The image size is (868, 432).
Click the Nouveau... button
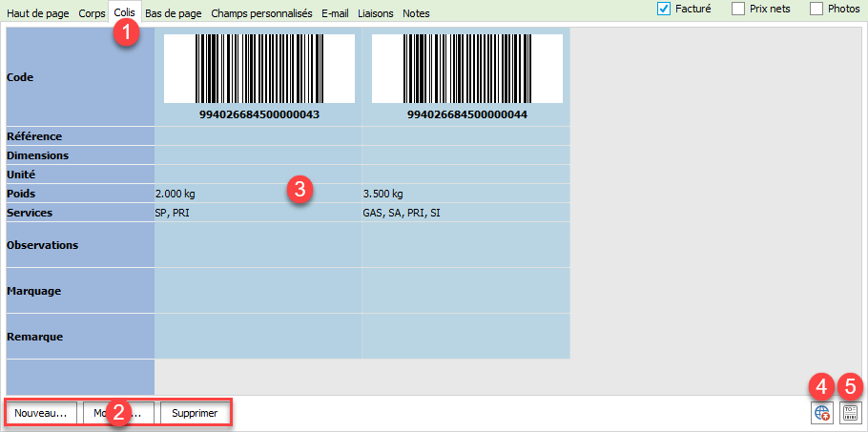[x=40, y=413]
